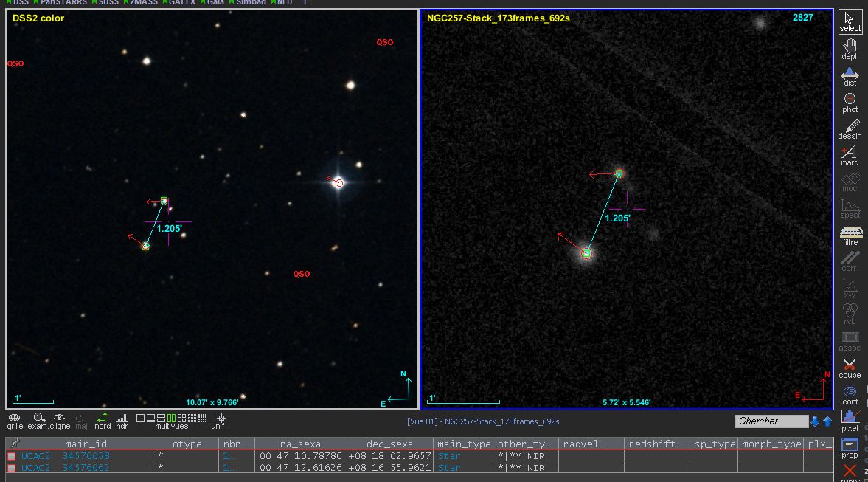Screen dimensions: 868x482
Task: Click the coupe scissors tool
Action: (850, 368)
